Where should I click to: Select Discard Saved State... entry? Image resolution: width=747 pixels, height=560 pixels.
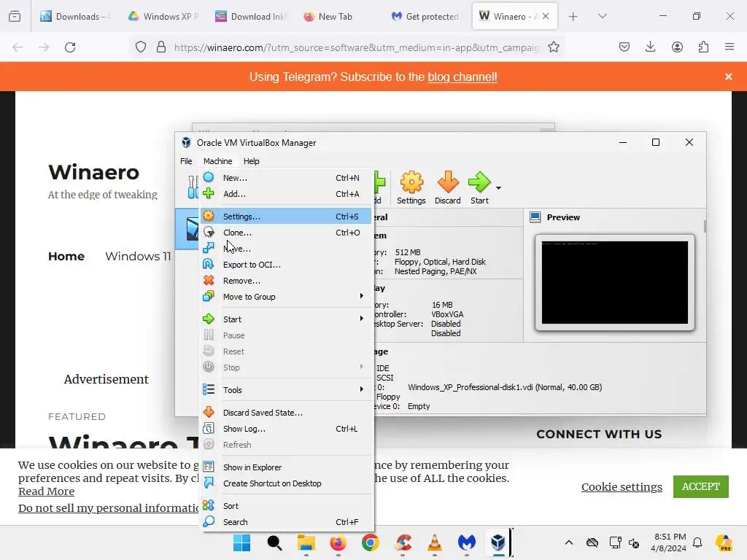click(x=286, y=413)
